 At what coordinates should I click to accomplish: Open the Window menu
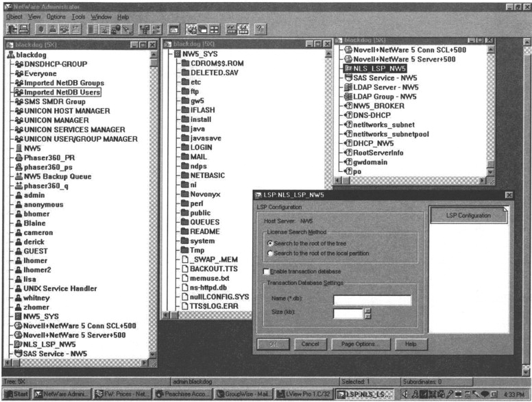point(101,16)
